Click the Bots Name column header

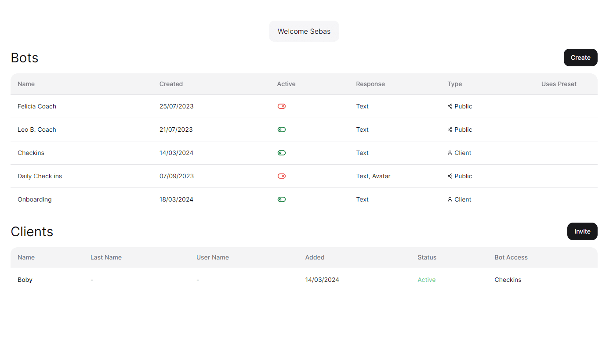point(26,84)
